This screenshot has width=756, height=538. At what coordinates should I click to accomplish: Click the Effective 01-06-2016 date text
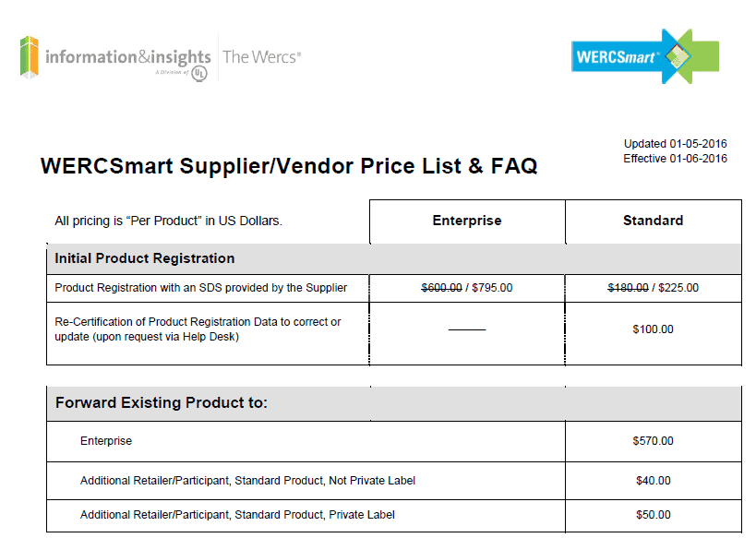[675, 159]
